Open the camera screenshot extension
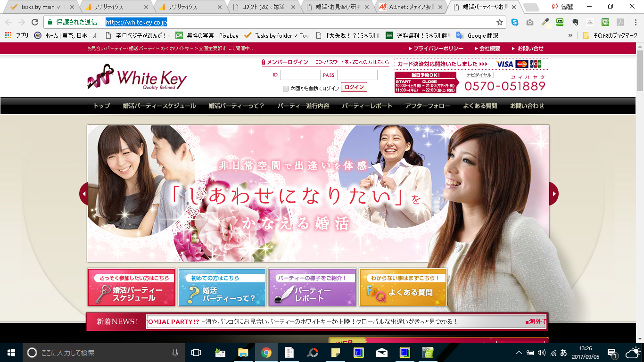Image resolution: width=644 pixels, height=362 pixels. [530, 22]
